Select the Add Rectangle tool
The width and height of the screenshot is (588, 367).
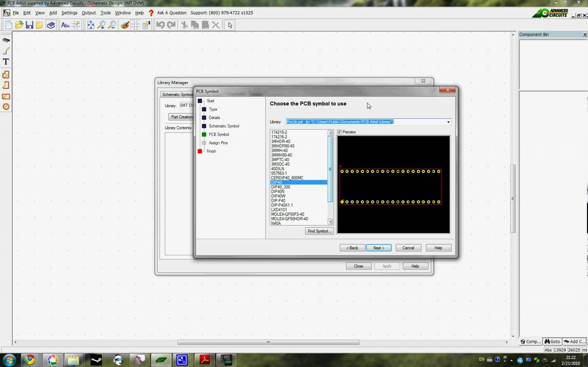[x=6, y=96]
